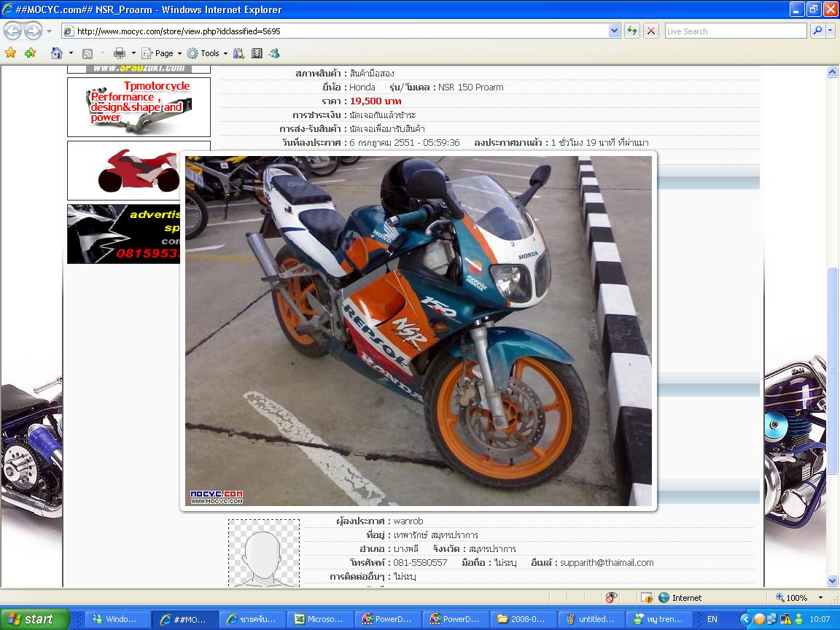Screen dimensions: 840x630
Task: Expand the Home button dropdown arrow
Action: tap(71, 53)
